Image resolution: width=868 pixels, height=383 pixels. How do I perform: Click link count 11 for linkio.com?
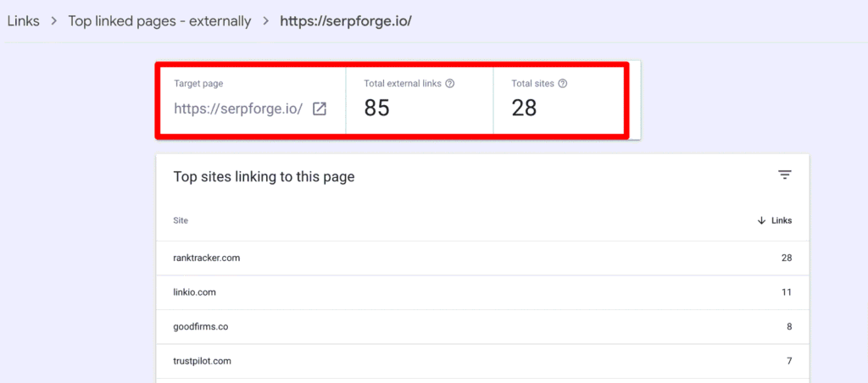coord(787,292)
